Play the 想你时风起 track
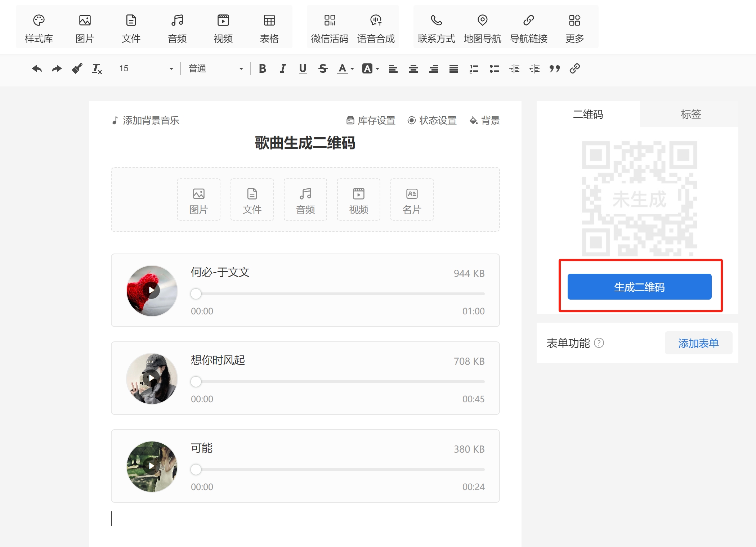 click(152, 378)
